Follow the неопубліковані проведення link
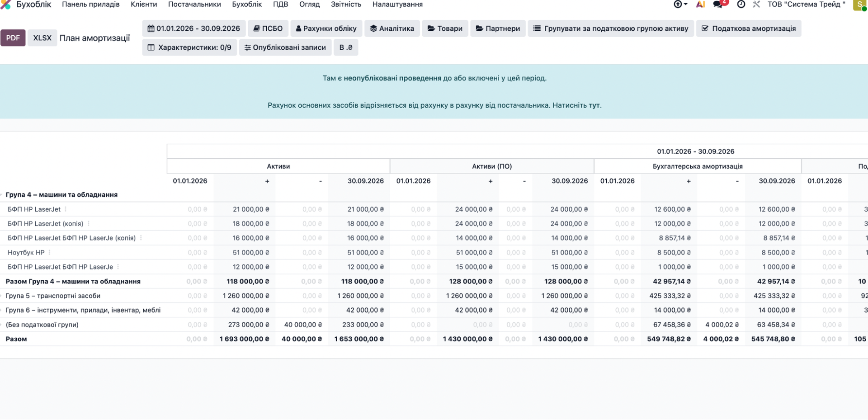This screenshot has height=420, width=868. [392, 78]
